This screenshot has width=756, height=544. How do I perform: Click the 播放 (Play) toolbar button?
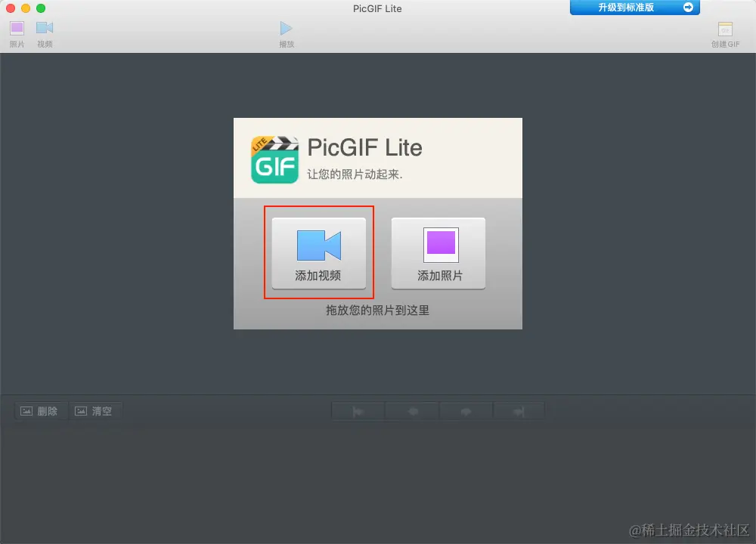287,34
